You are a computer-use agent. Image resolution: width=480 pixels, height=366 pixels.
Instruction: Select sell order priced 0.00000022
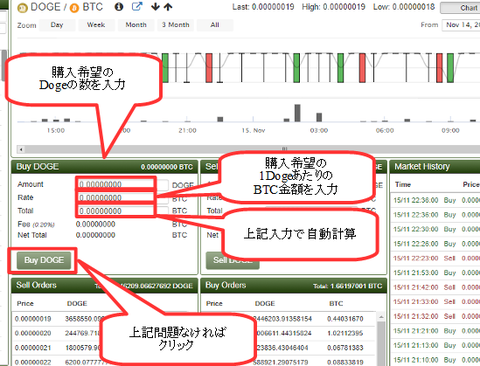[x=104, y=362]
